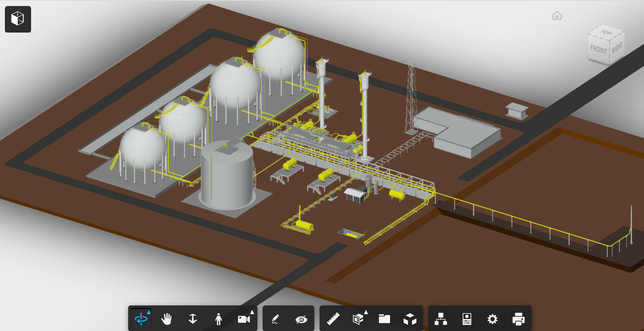
Task: Open the folder document browser
Action: pyautogui.click(x=384, y=319)
